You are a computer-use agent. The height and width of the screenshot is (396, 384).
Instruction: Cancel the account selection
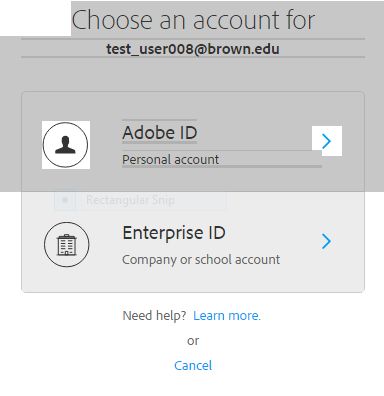[193, 365]
